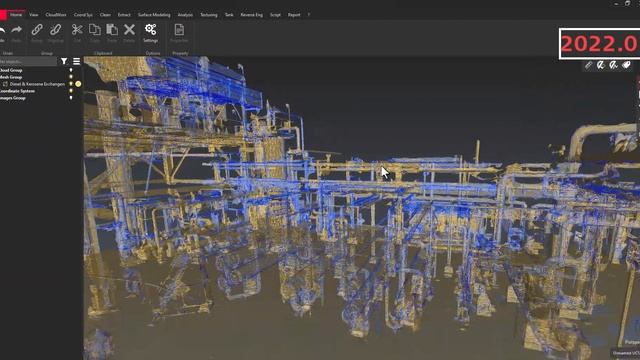Open the Surface Modeling ribbon tab
The height and width of the screenshot is (360, 640).
[x=154, y=15]
